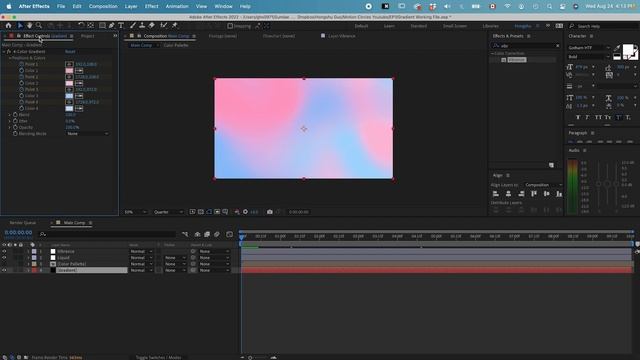Click the timeline frame blending icon
The width and height of the screenshot is (640, 360).
click(207, 234)
